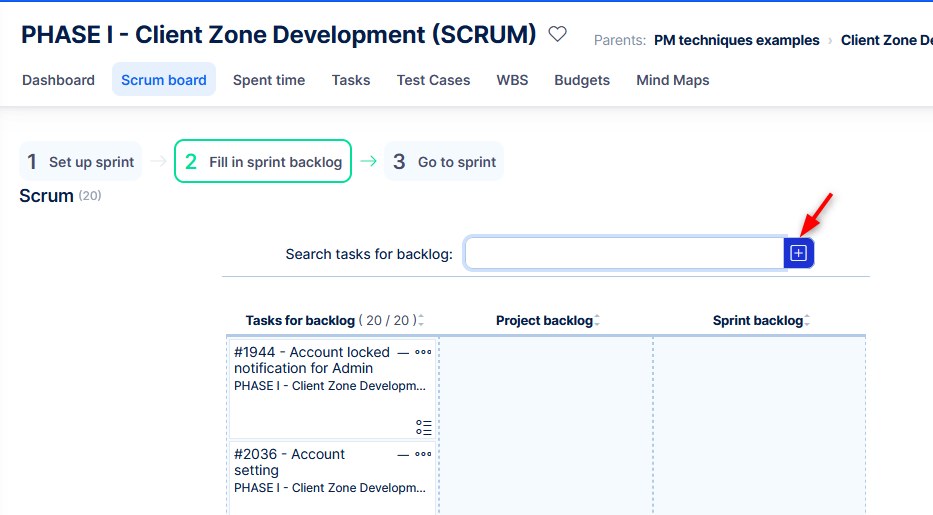Open PM techniques examples parent link
This screenshot has height=515, width=933.
click(736, 41)
